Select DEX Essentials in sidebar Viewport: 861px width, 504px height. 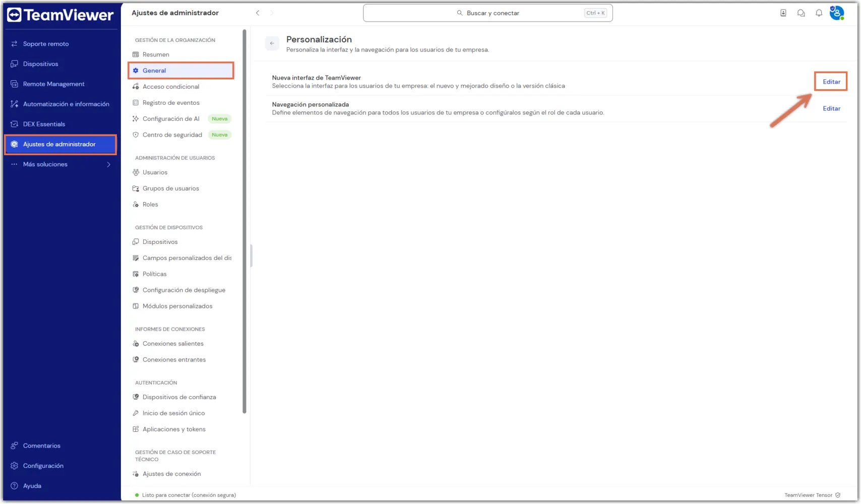point(60,124)
